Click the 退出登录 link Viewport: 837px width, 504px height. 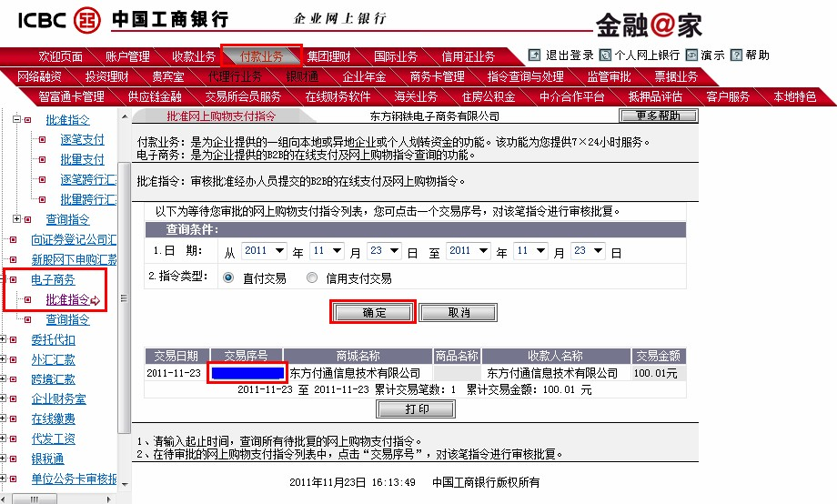tap(570, 55)
